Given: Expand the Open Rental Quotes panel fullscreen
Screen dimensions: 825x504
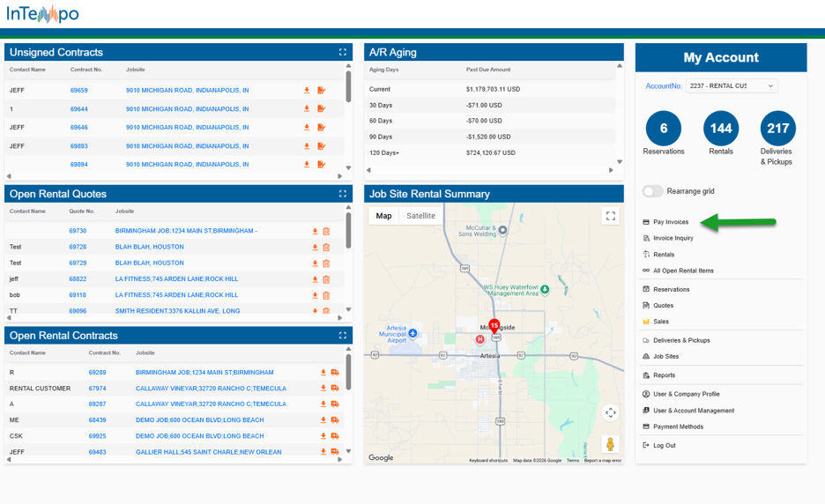Looking at the screenshot, I should (343, 194).
